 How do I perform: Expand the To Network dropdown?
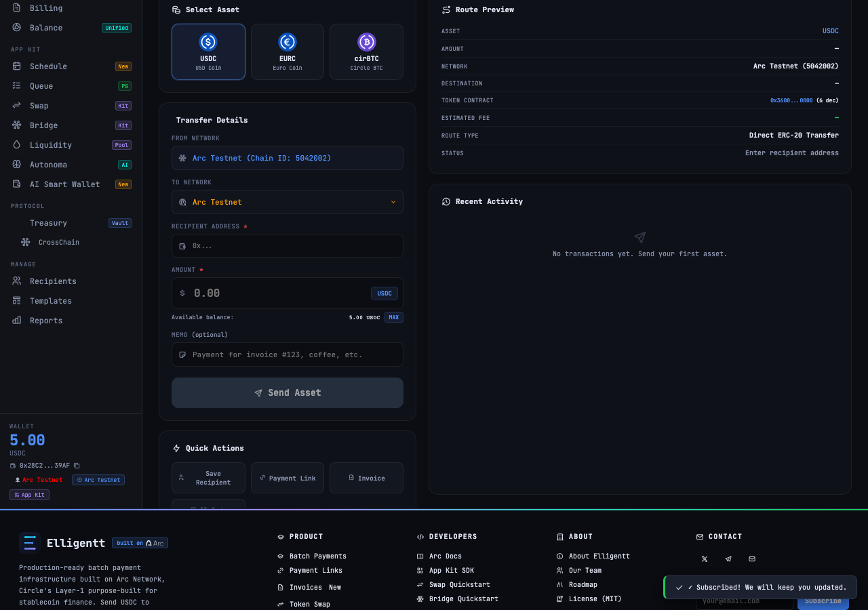click(288, 202)
